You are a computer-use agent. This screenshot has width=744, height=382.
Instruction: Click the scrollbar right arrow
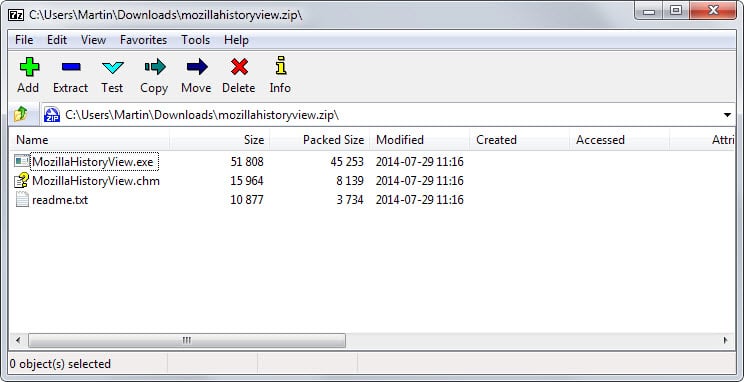[725, 340]
